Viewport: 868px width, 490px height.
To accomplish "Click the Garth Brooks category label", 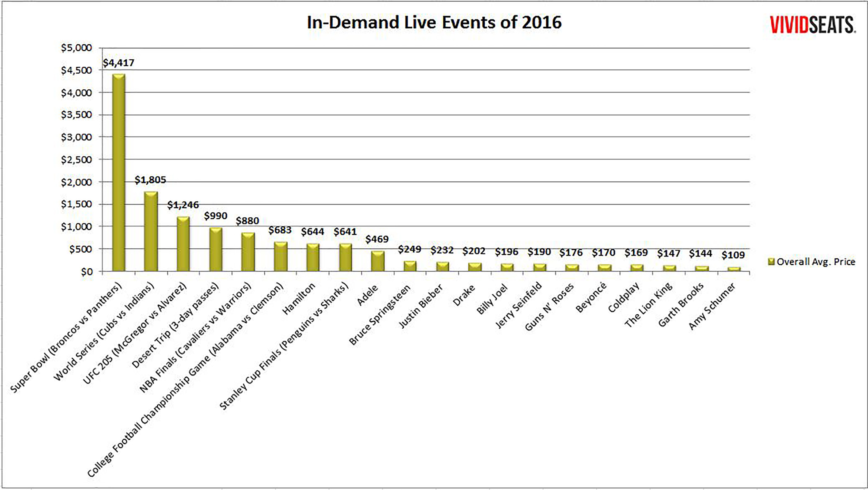I will tap(681, 305).
